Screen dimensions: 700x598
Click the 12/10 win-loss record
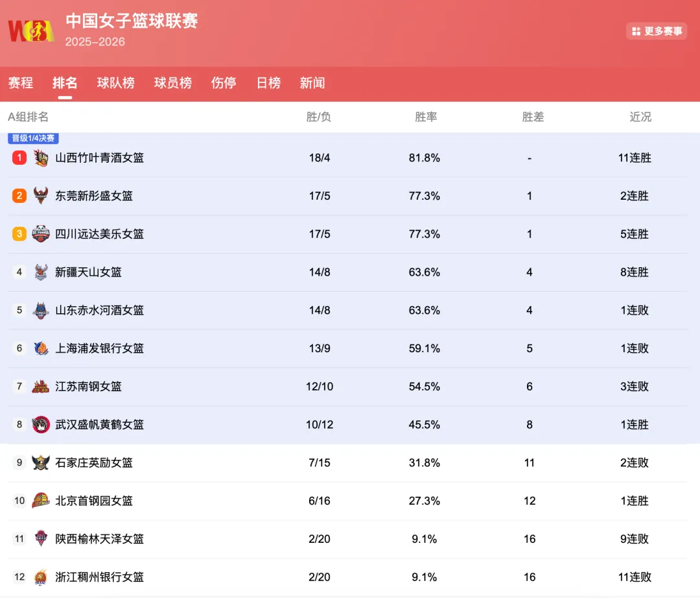pos(320,387)
